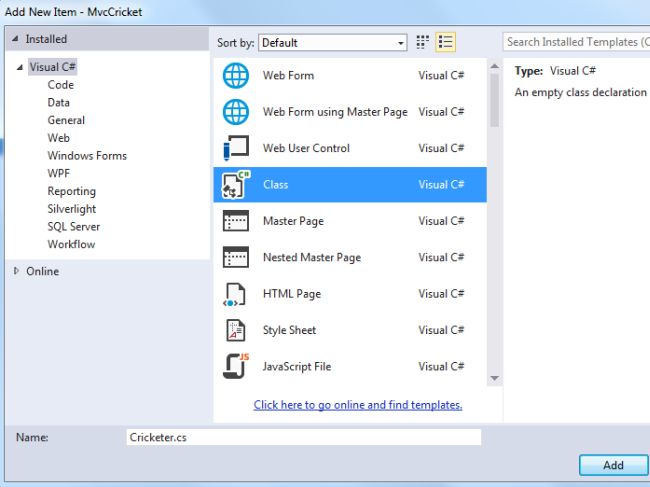Select the Data category
Screen dimensions: 650x487
click(58, 102)
